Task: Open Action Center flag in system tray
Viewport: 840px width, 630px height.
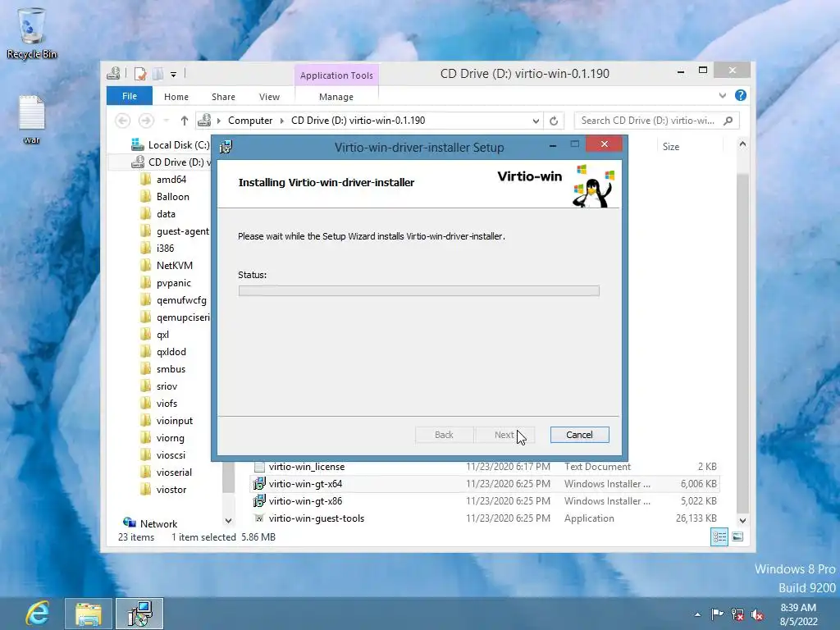Action: [717, 614]
